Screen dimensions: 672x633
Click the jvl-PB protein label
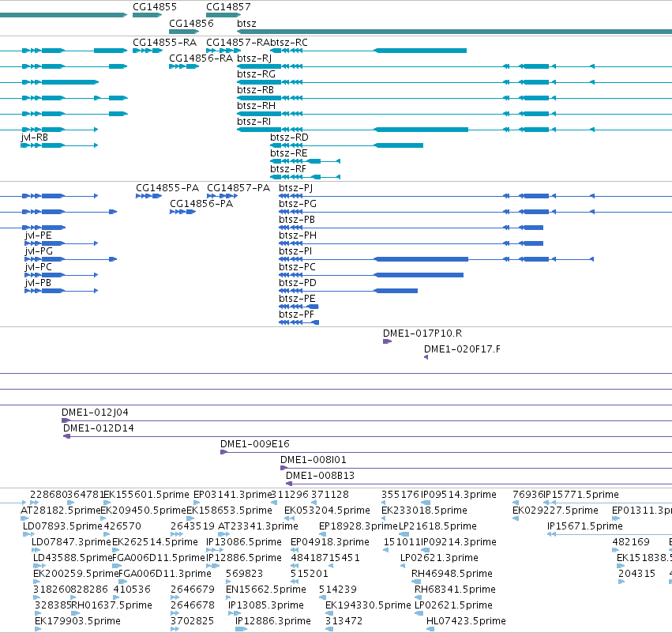(38, 284)
